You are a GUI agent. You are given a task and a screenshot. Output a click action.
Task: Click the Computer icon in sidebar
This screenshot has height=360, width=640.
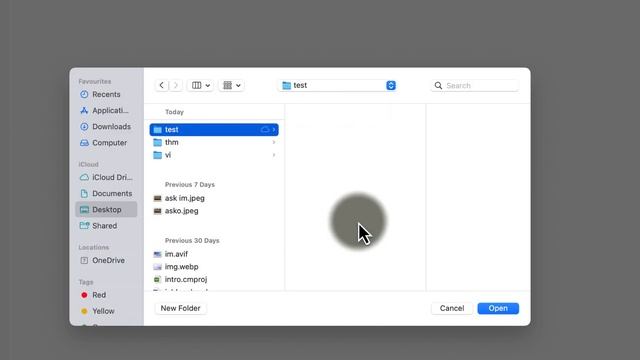pyautogui.click(x=84, y=143)
